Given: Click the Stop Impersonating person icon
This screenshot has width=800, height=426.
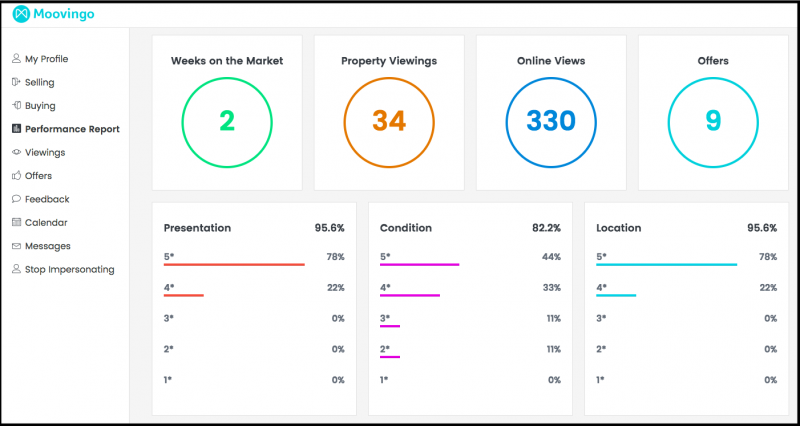Looking at the screenshot, I should 16,269.
